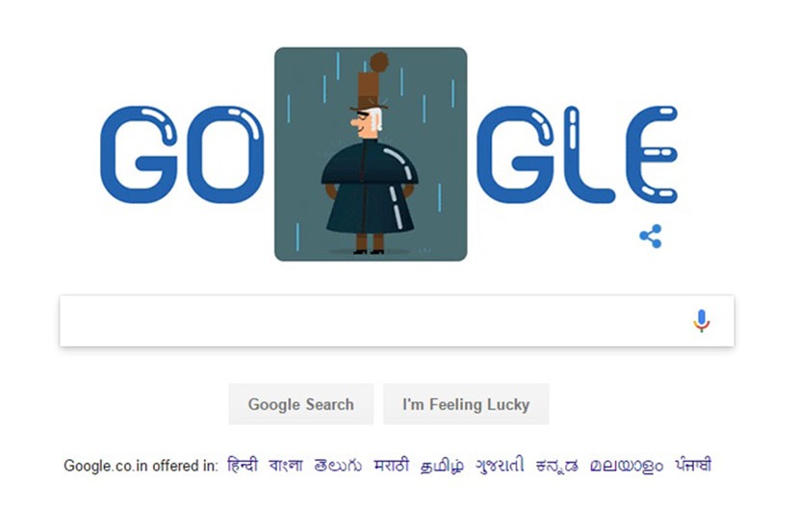Switch Google to Marathi (मराठी)
The image size is (799, 532).
coord(392,466)
